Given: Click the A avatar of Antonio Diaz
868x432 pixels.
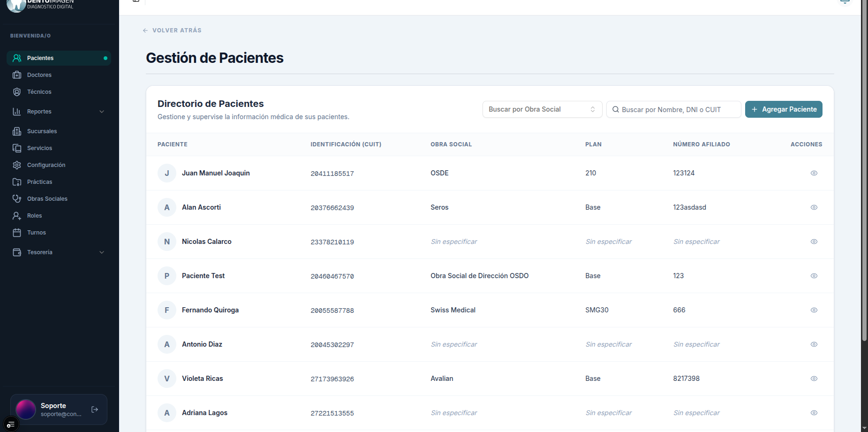Looking at the screenshot, I should pyautogui.click(x=167, y=344).
